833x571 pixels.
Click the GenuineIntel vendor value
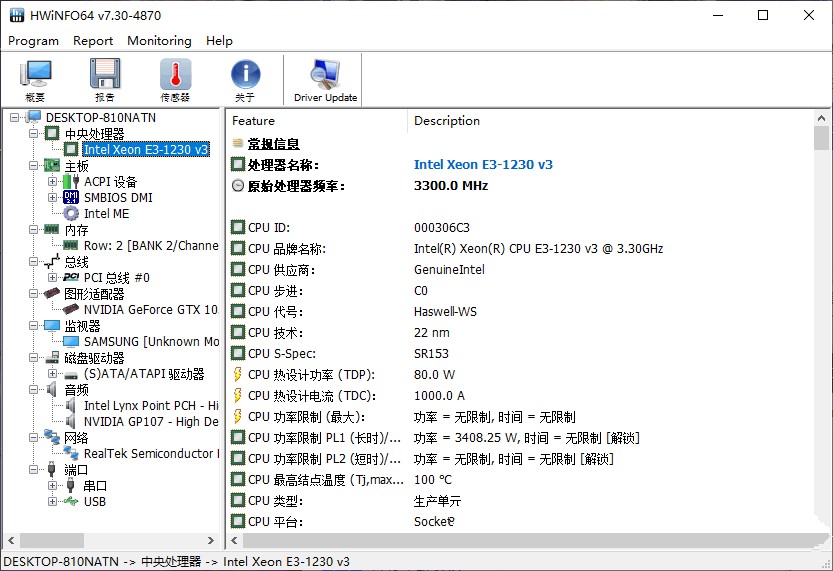coord(449,270)
